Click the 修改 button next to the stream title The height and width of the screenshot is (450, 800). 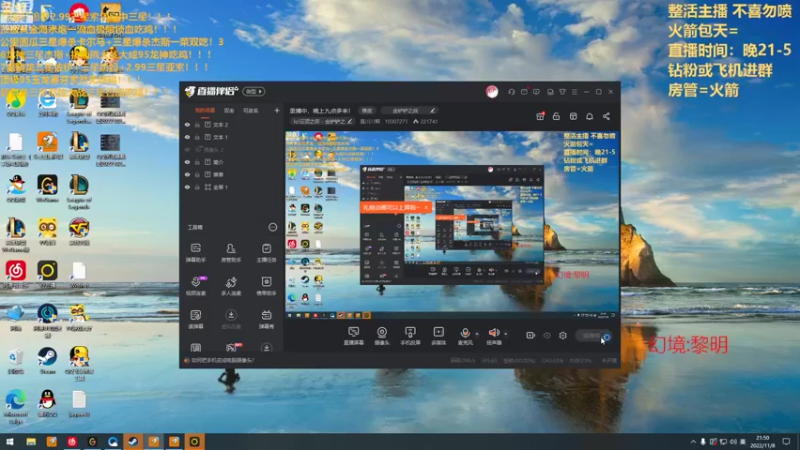(x=367, y=110)
